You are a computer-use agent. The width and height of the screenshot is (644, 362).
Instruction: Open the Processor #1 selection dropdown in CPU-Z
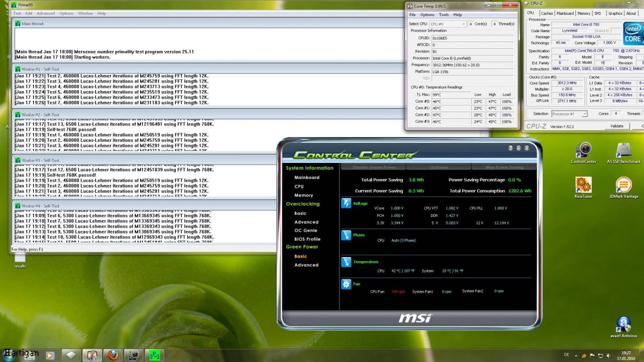point(569,114)
